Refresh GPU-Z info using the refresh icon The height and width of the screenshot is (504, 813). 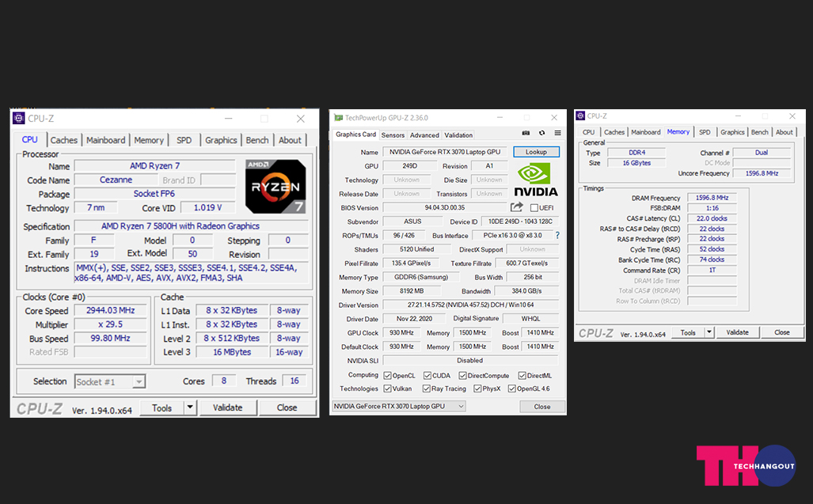click(541, 133)
